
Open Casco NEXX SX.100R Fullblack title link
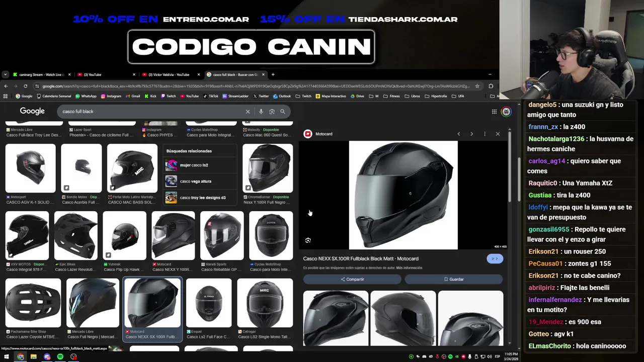(361, 258)
